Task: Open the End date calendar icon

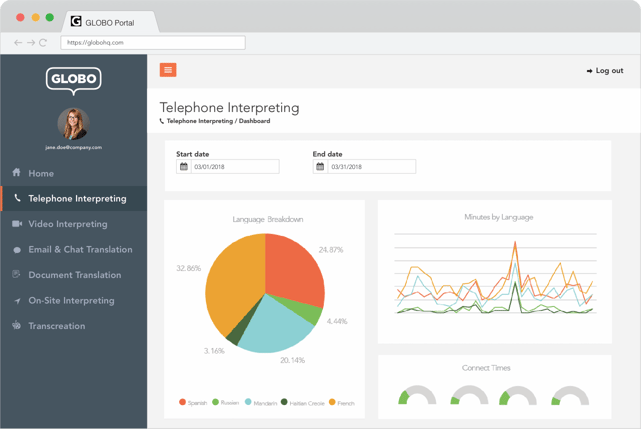Action: (320, 166)
